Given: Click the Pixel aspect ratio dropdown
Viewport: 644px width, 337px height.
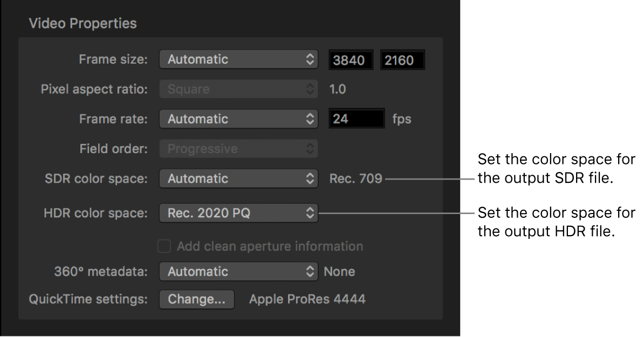Looking at the screenshot, I should pyautogui.click(x=238, y=89).
